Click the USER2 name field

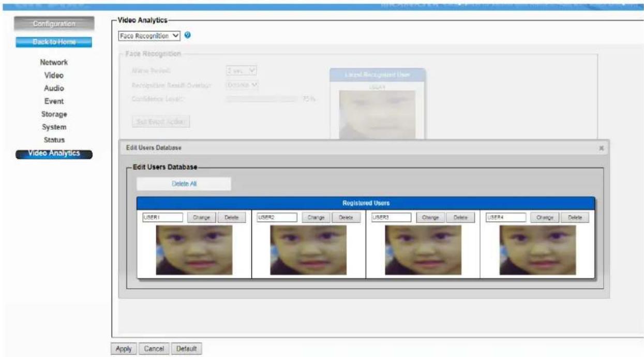point(276,218)
